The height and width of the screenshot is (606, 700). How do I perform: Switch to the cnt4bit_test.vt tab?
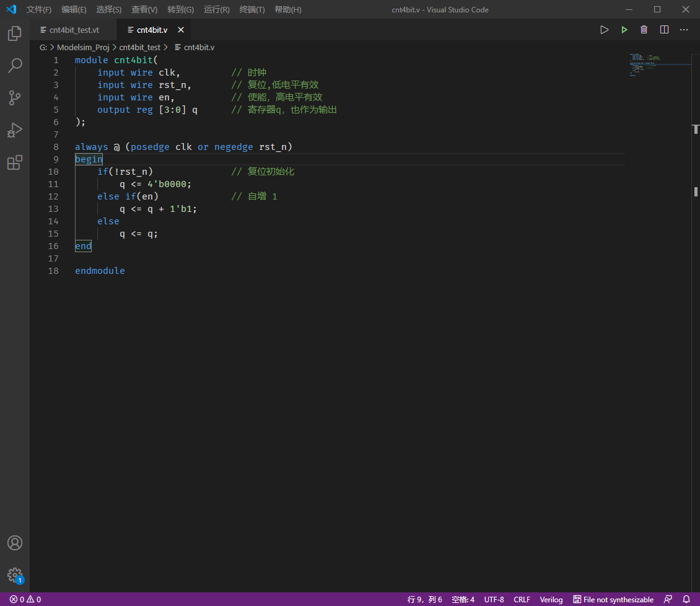(74, 30)
